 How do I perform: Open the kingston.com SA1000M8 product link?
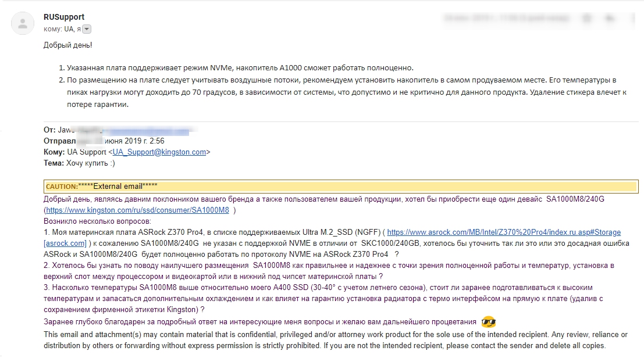137,210
